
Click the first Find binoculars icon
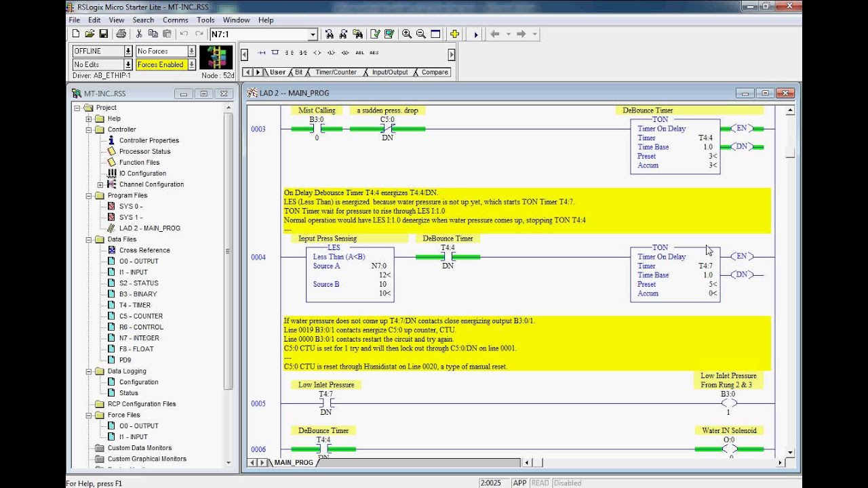tap(330, 34)
